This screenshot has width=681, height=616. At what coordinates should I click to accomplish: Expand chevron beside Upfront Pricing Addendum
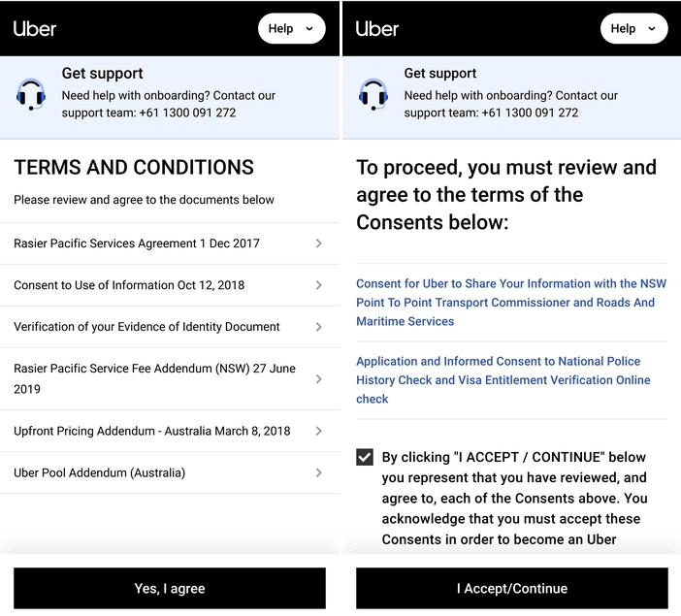click(319, 431)
